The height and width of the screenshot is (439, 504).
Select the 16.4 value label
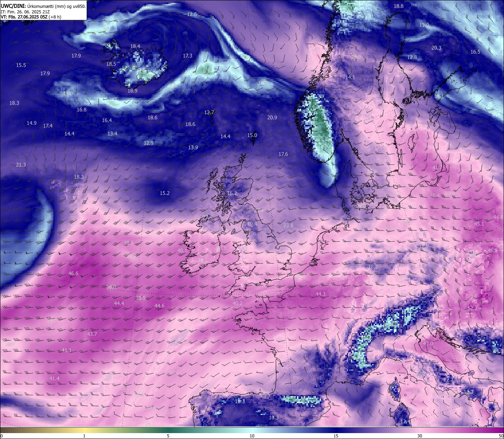107,120
